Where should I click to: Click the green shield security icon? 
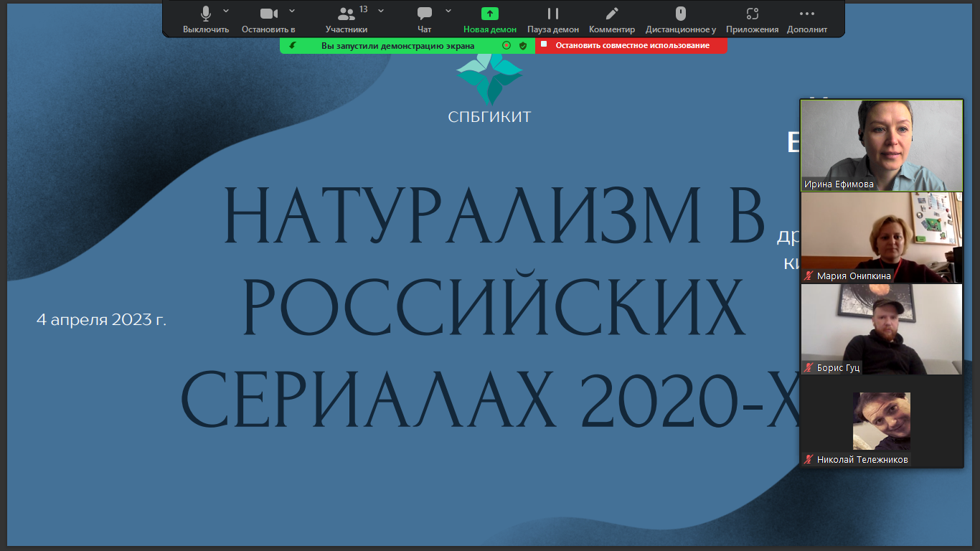tap(523, 45)
